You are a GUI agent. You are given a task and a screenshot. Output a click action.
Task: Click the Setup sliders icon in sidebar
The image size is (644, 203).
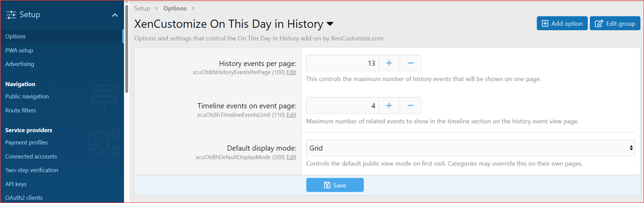click(x=11, y=15)
